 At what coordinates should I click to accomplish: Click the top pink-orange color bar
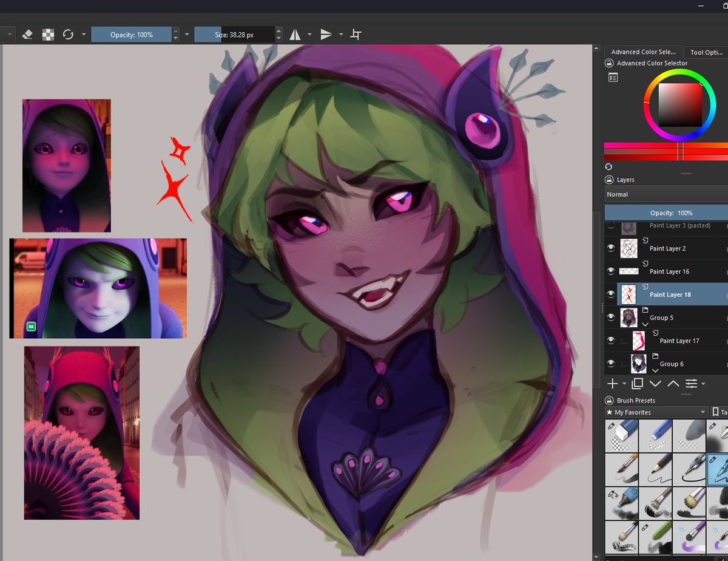(x=666, y=146)
